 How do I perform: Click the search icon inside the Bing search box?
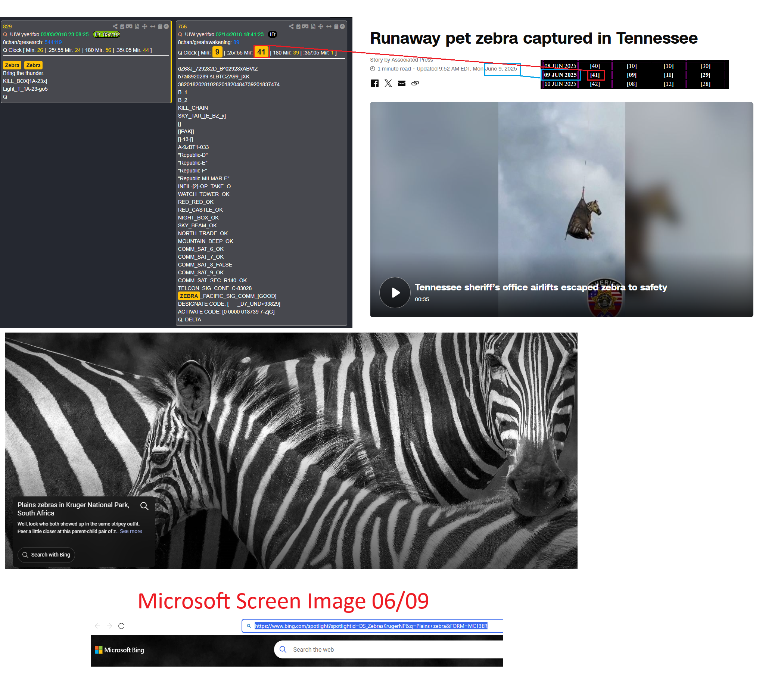[283, 649]
